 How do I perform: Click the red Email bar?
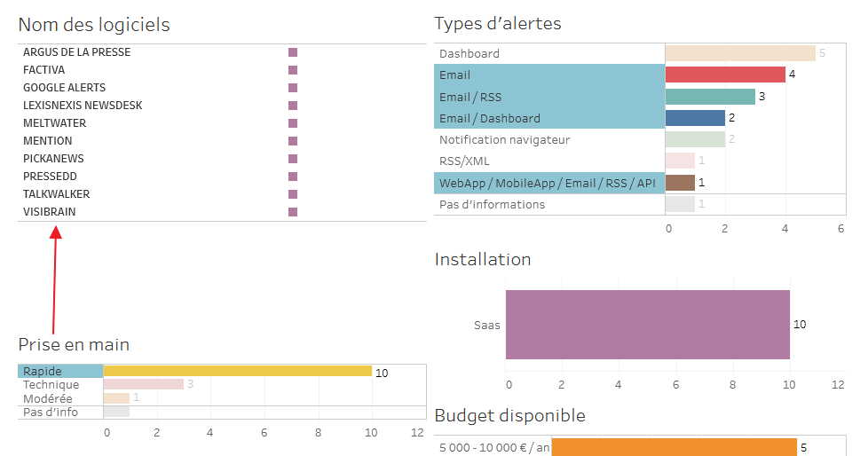coord(725,75)
